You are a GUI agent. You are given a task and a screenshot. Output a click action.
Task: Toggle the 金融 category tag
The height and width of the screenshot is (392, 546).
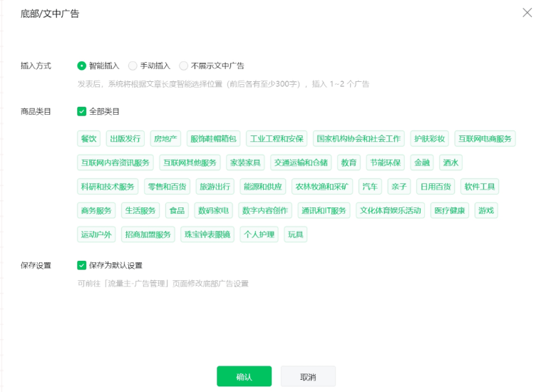pyautogui.click(x=422, y=163)
